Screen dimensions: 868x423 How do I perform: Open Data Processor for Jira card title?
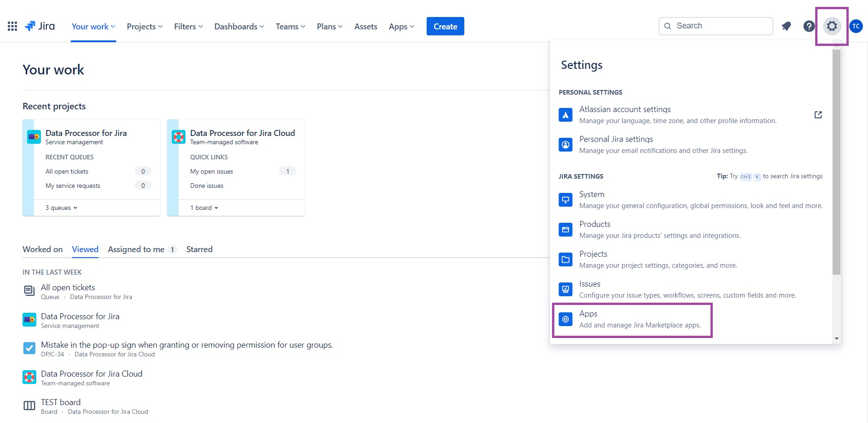(86, 133)
